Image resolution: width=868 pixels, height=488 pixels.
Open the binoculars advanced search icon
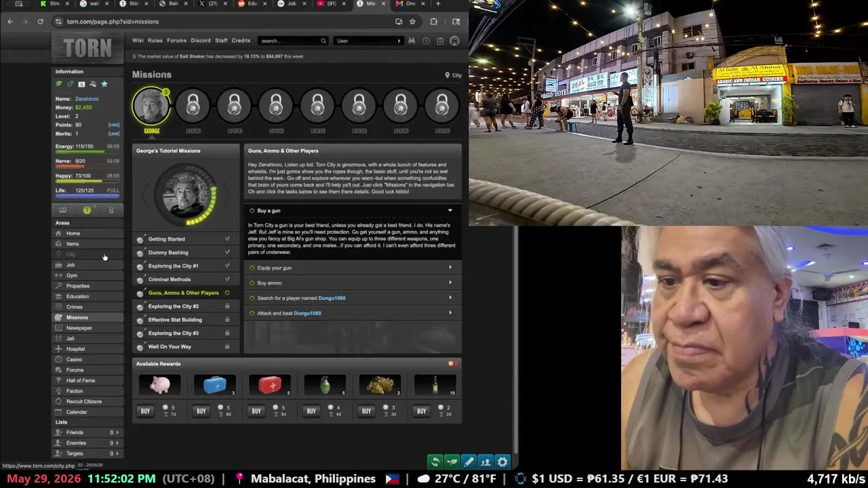411,41
